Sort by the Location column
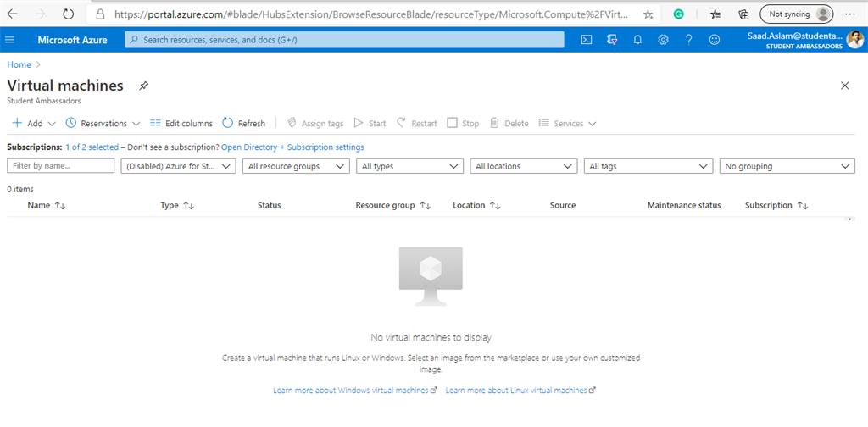 pyautogui.click(x=476, y=205)
